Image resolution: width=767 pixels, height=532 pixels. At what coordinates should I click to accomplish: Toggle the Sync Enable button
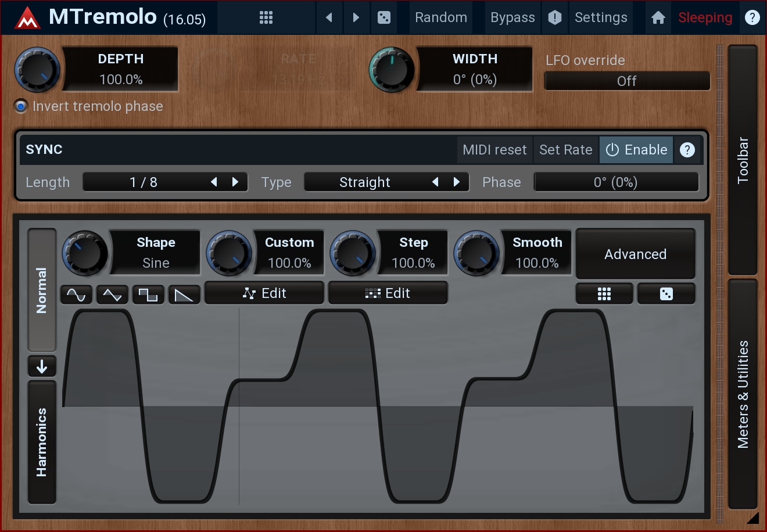(636, 150)
